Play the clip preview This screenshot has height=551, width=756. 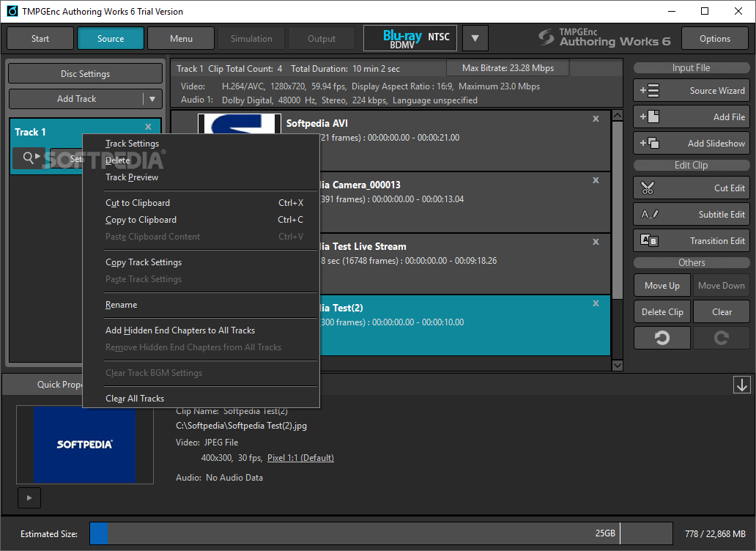tap(29, 498)
